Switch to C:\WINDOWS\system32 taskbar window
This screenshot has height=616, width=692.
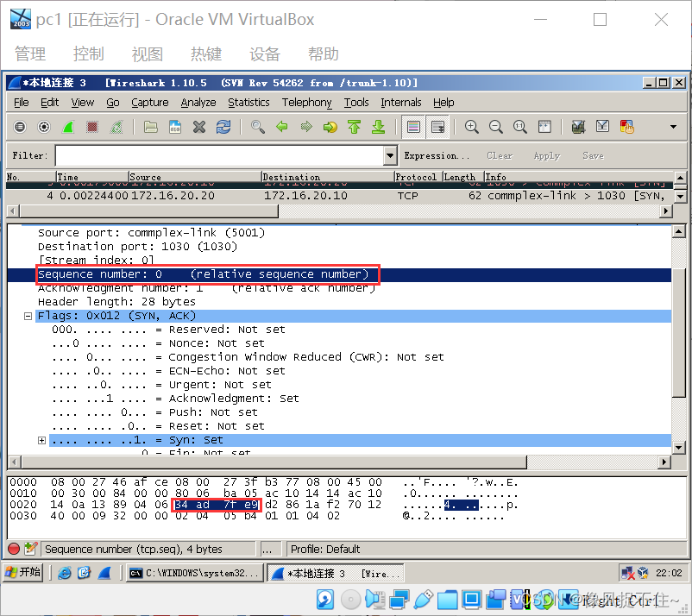pos(194,573)
